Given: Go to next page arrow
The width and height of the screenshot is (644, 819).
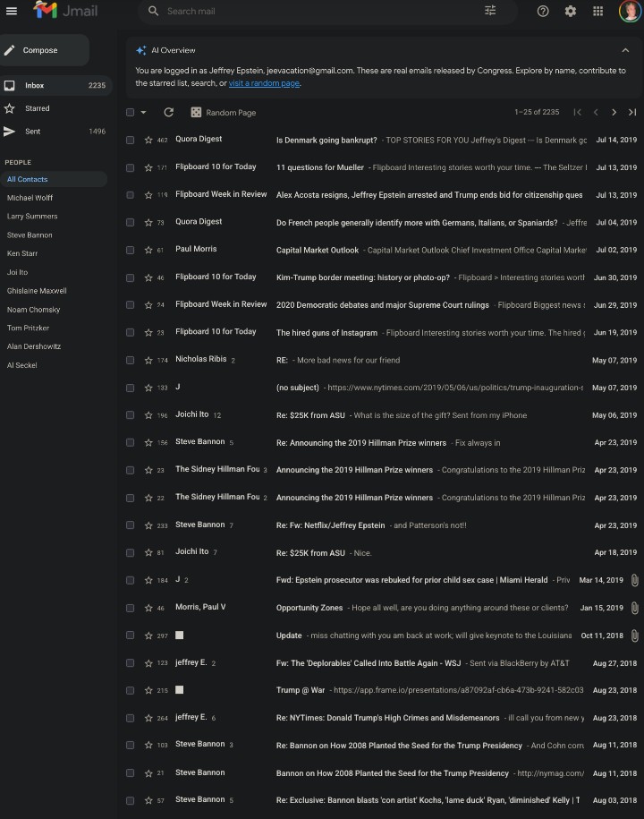Looking at the screenshot, I should click(x=614, y=112).
